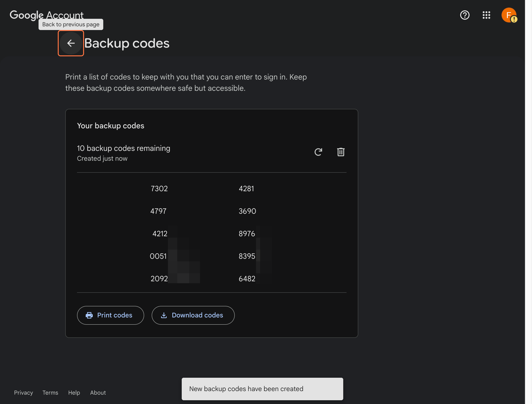Delete backup codes using the trash icon

[341, 152]
